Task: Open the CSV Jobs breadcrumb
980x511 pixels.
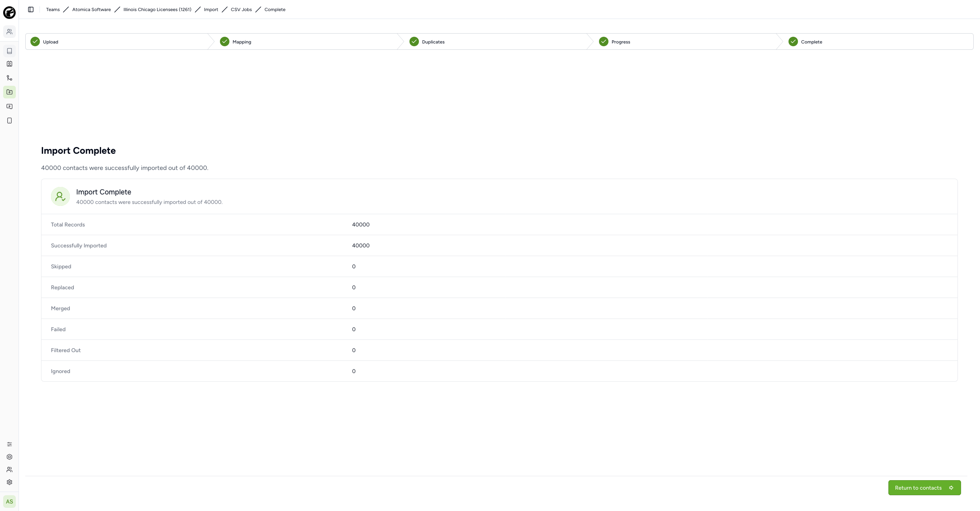Action: coord(241,9)
